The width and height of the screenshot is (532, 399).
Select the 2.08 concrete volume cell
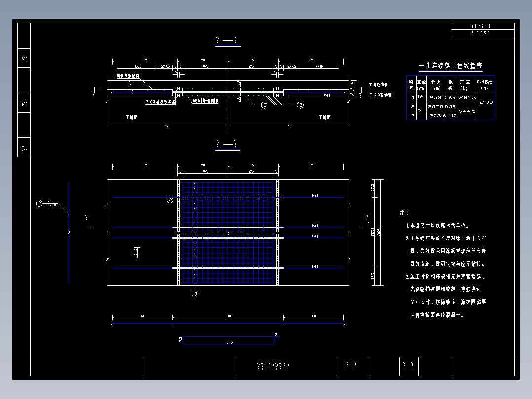click(x=486, y=102)
